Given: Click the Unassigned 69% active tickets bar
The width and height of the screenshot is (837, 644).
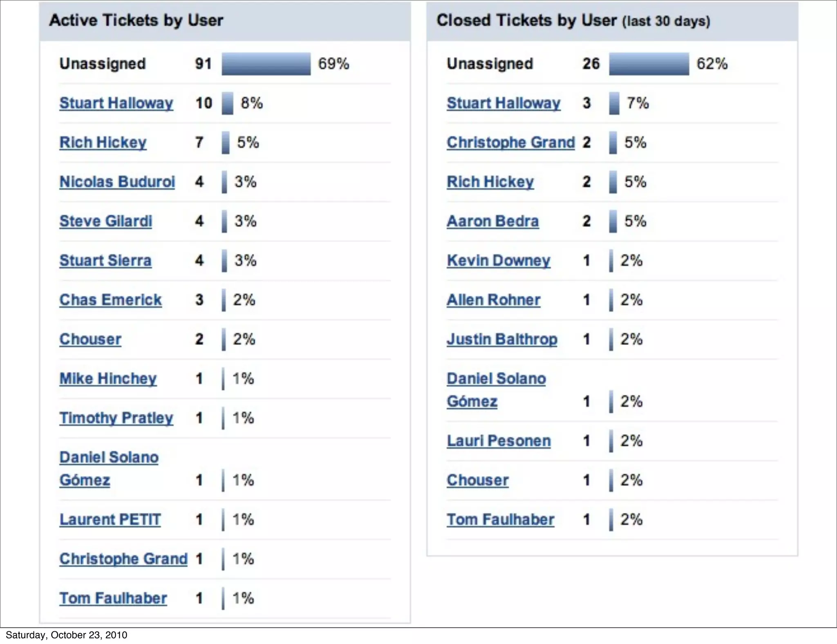Looking at the screenshot, I should coord(266,64).
